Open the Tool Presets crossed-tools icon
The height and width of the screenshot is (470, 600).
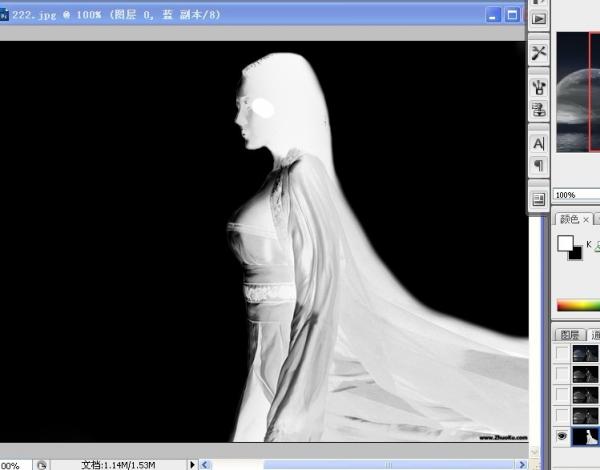[539, 53]
